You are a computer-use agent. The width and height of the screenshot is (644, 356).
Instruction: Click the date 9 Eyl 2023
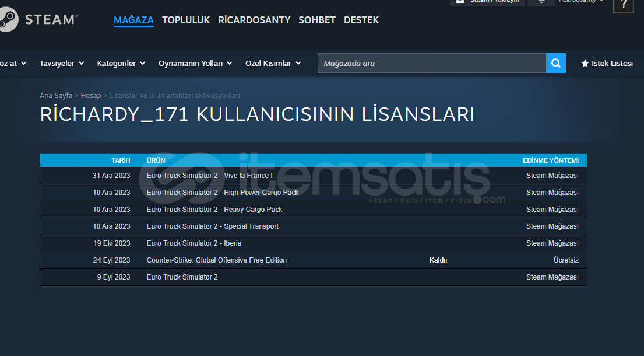[x=114, y=277]
